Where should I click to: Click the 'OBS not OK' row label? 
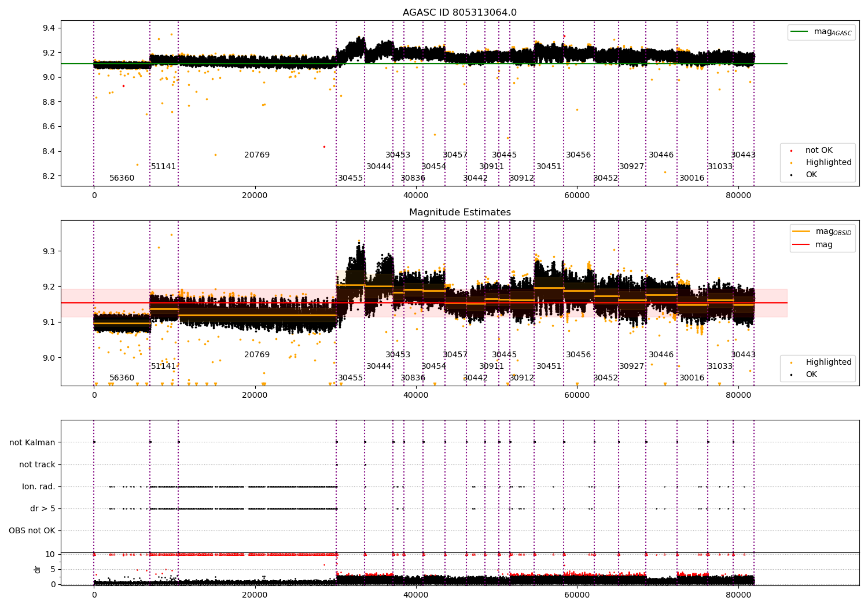(x=32, y=530)
